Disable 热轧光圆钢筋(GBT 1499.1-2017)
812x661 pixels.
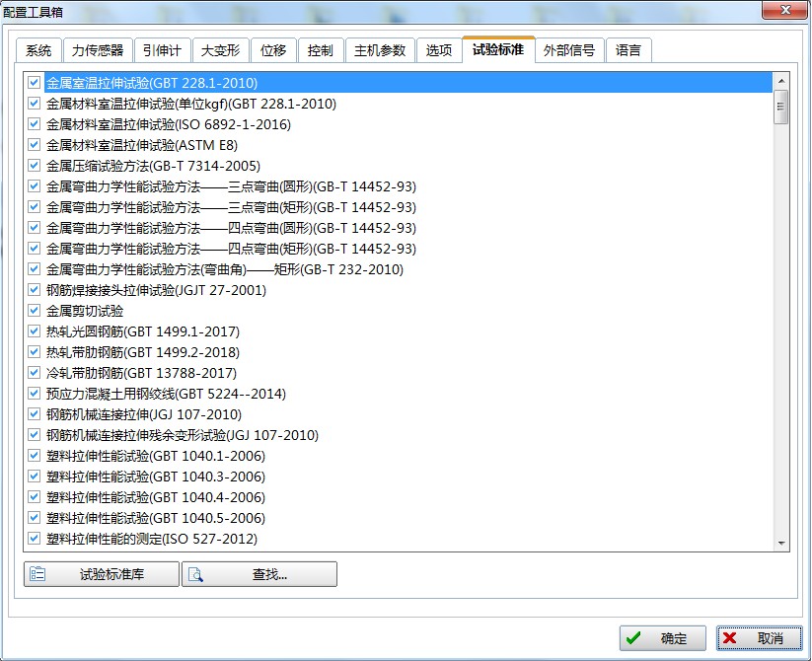click(35, 331)
